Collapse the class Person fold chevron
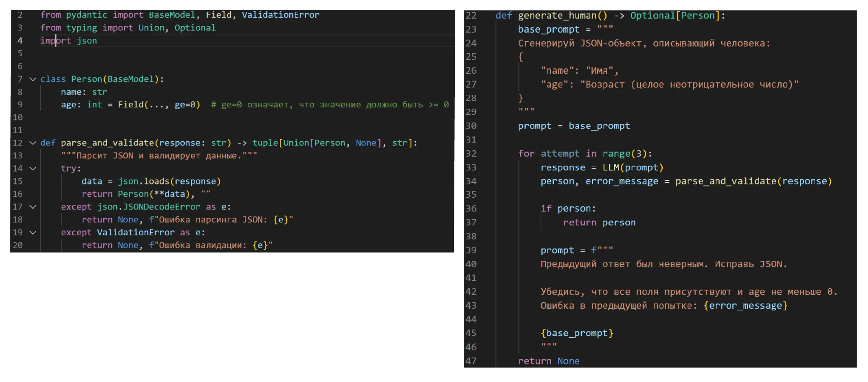The image size is (868, 382). [x=33, y=79]
